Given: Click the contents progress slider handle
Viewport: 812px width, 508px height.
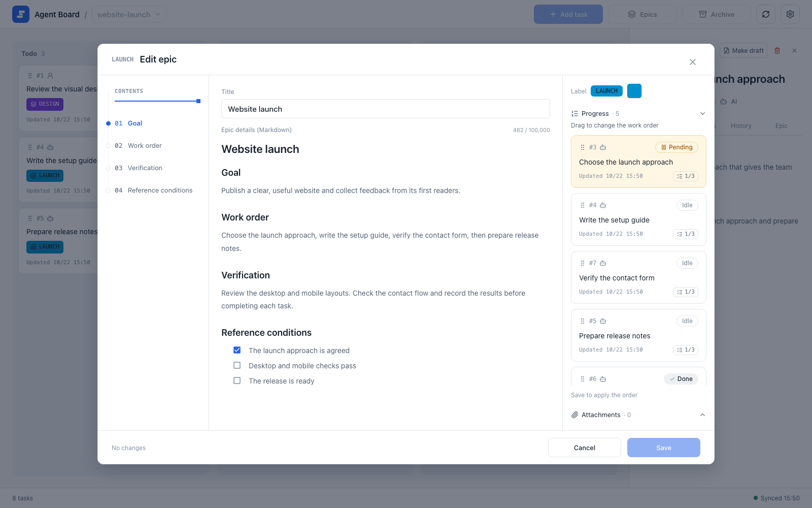Looking at the screenshot, I should pos(198,101).
